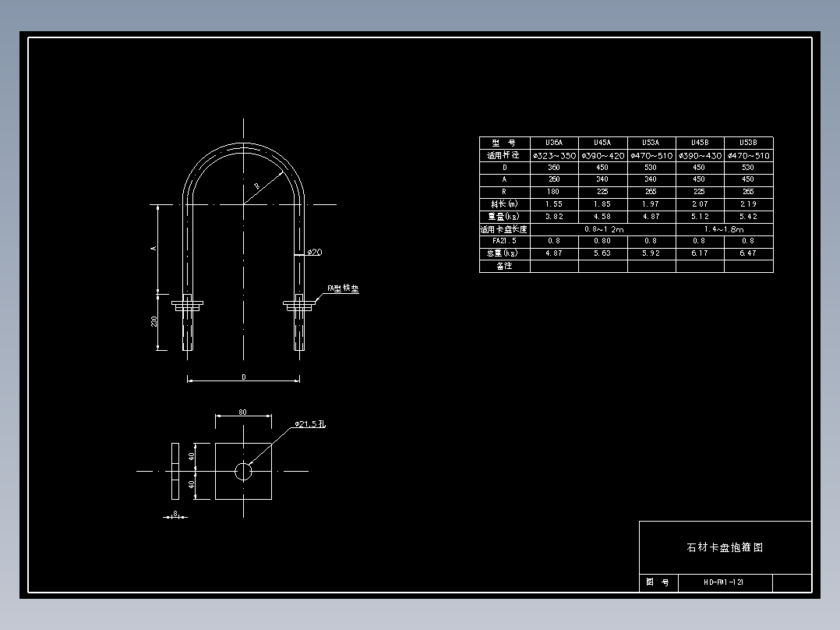Click the φ470~510 cell under U53A

tap(651, 155)
